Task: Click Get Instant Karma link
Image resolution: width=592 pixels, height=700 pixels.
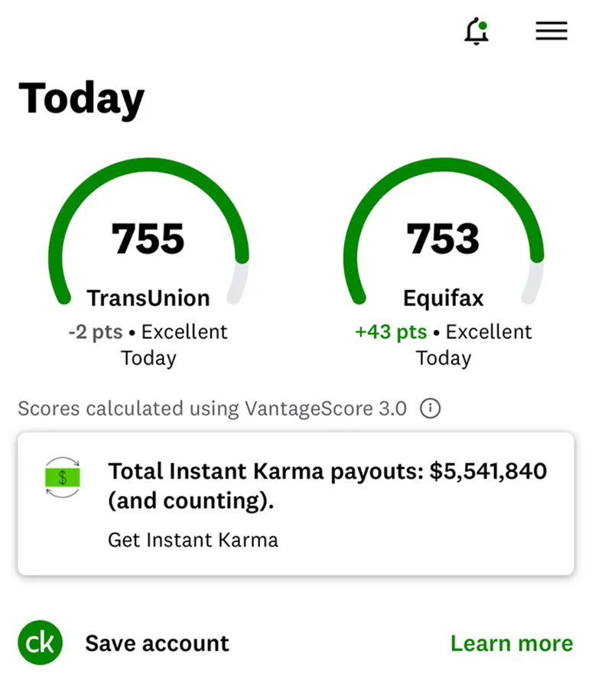Action: [193, 540]
